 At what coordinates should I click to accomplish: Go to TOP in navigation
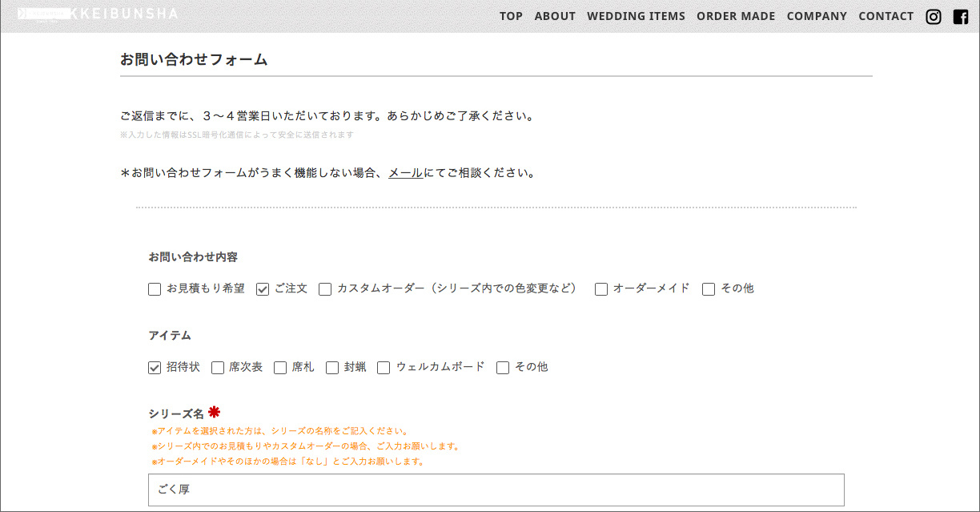[x=511, y=16]
